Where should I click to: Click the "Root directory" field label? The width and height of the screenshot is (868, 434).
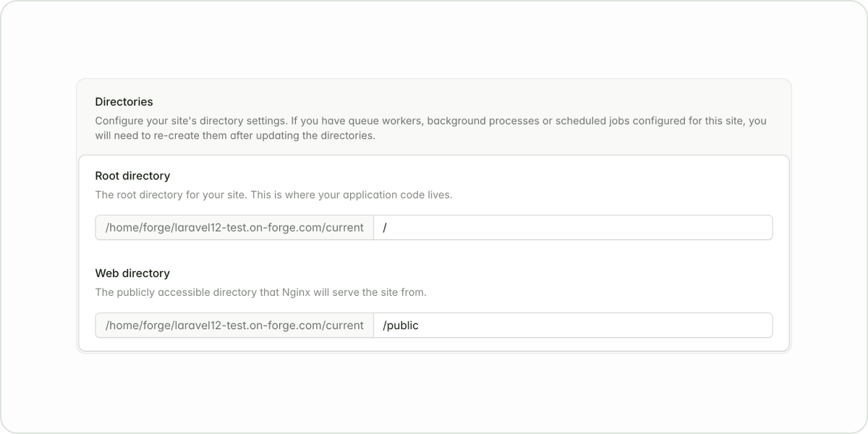click(132, 176)
